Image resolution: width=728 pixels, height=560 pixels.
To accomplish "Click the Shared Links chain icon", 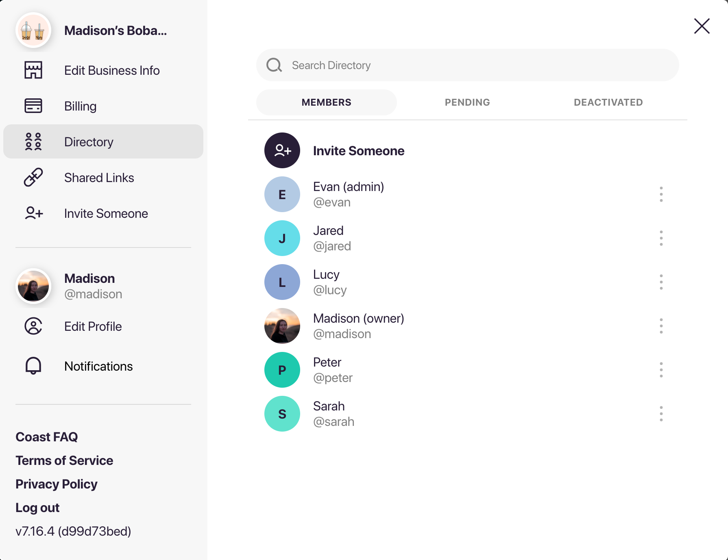I will [x=33, y=177].
